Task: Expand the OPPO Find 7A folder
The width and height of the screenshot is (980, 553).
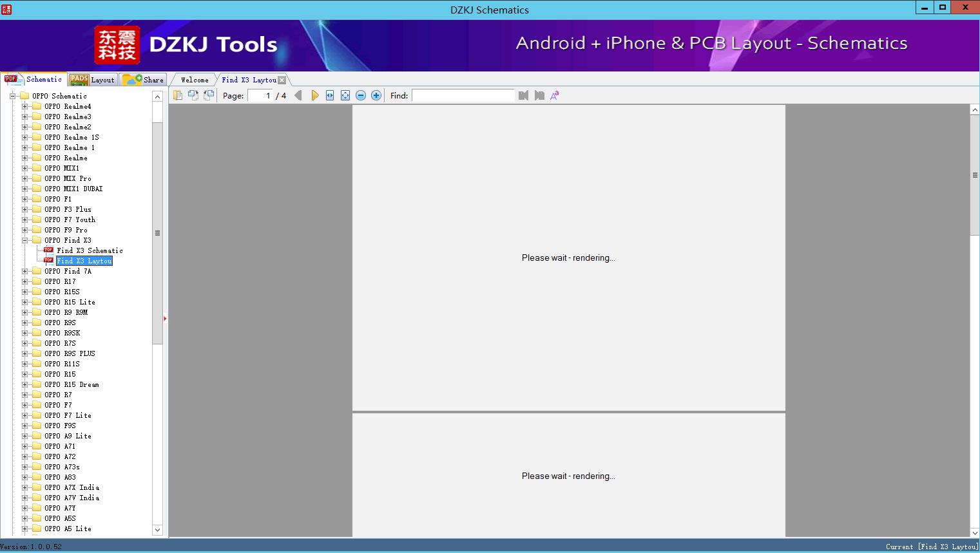Action: [x=25, y=271]
